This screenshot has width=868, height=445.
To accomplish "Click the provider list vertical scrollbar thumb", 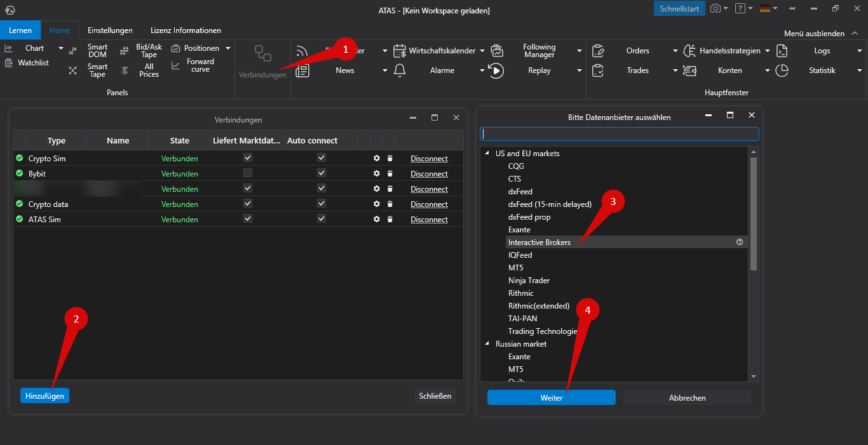I will click(x=754, y=214).
